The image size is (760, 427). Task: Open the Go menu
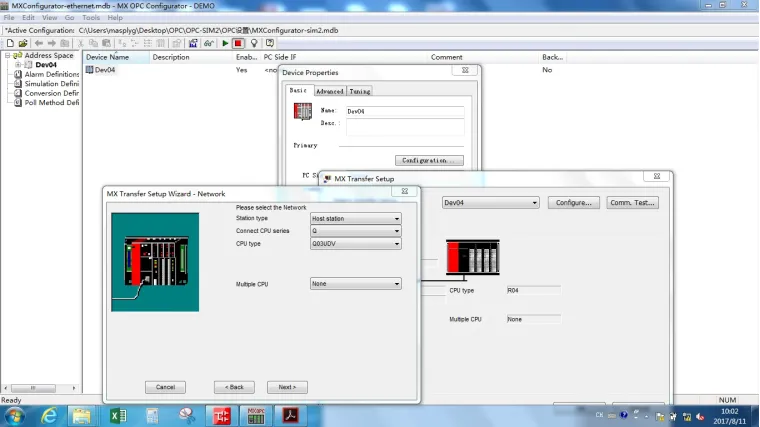click(69, 17)
